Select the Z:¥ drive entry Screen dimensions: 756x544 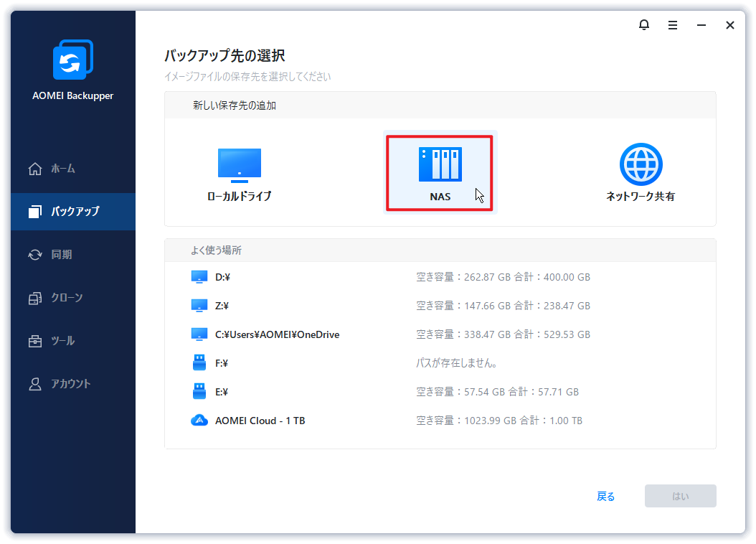click(x=222, y=306)
